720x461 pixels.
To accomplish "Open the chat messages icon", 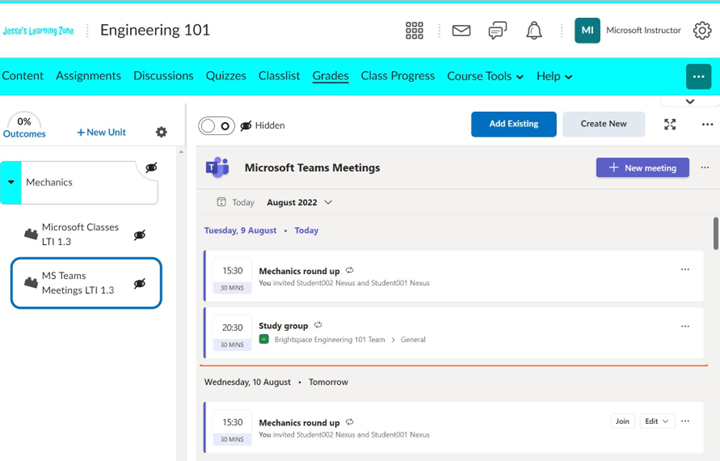I will coord(497,31).
